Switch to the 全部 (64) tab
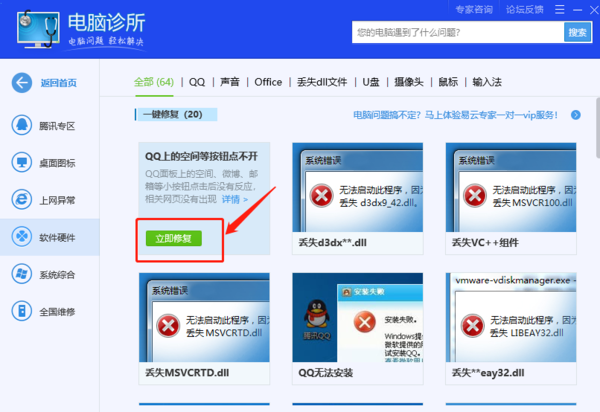This screenshot has width=600, height=412. coord(154,82)
